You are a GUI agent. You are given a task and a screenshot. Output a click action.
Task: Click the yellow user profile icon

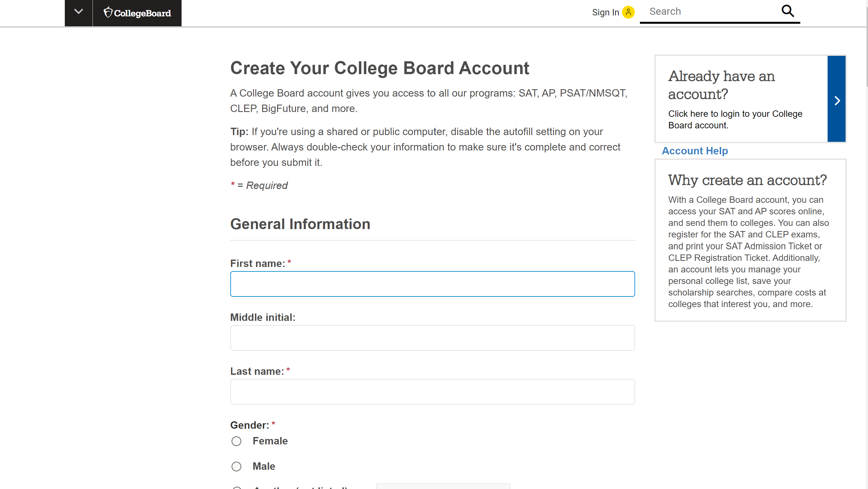click(x=628, y=12)
